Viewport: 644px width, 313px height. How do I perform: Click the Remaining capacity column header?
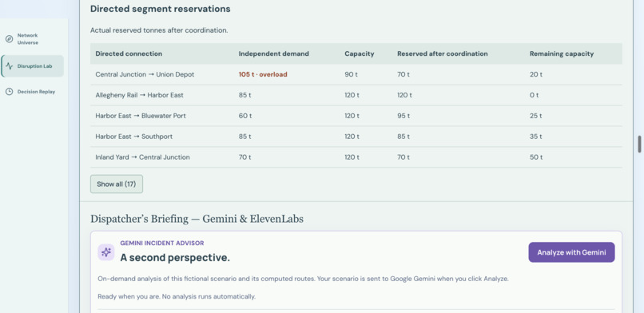tap(562, 53)
